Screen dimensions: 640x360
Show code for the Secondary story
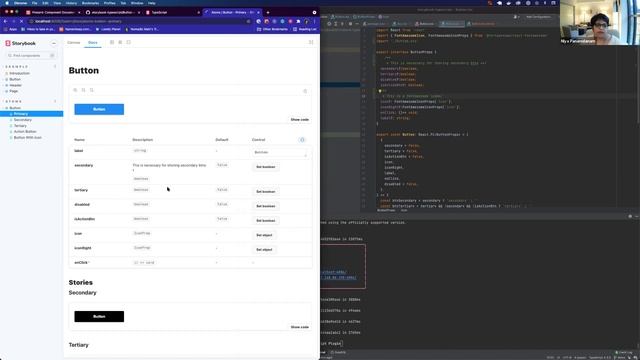point(300,327)
